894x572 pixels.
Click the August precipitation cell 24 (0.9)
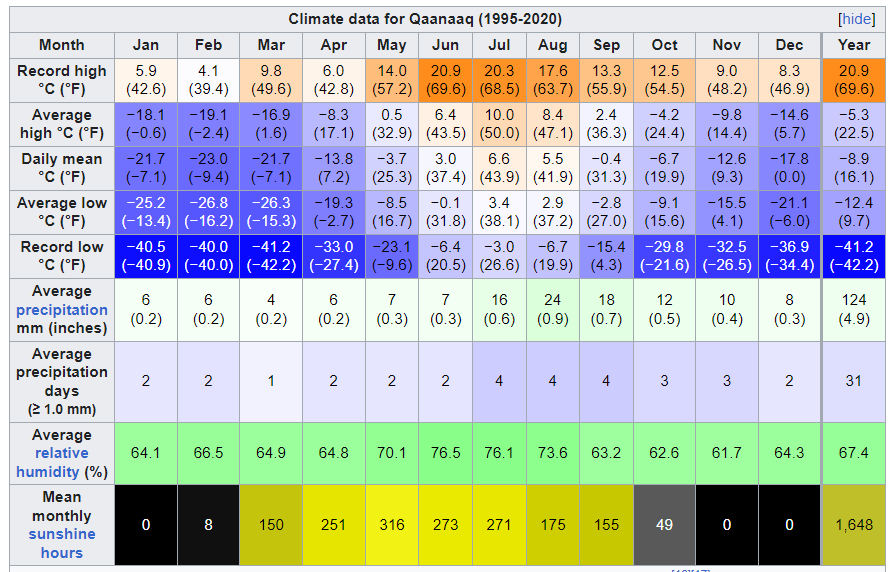click(553, 309)
